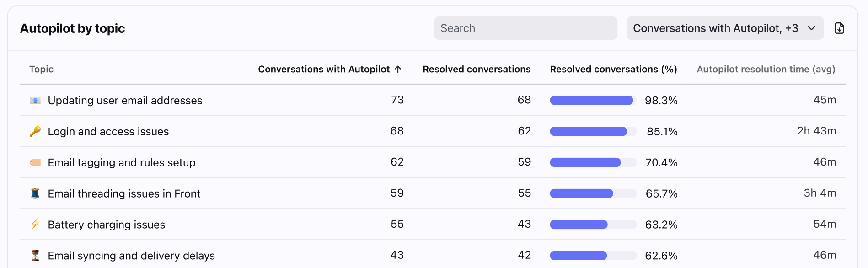
Task: Open the Email threading issues in Front row
Action: click(124, 193)
